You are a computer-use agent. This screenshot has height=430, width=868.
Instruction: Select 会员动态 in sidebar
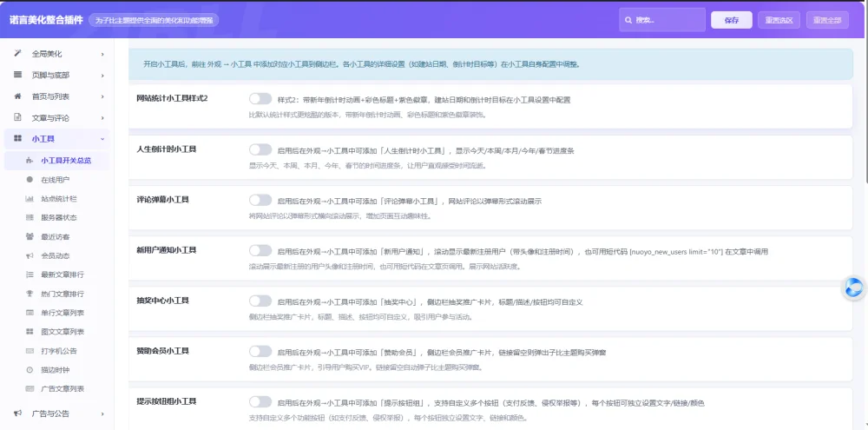[x=56, y=255]
